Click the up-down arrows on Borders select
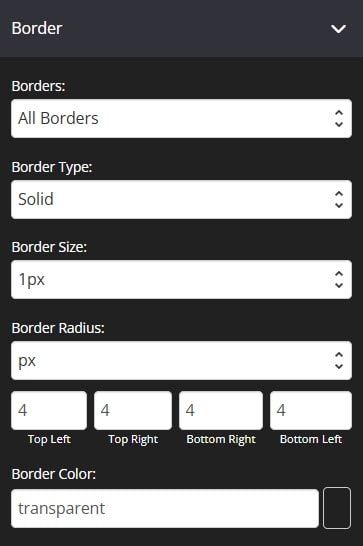363x546 pixels. tap(339, 118)
